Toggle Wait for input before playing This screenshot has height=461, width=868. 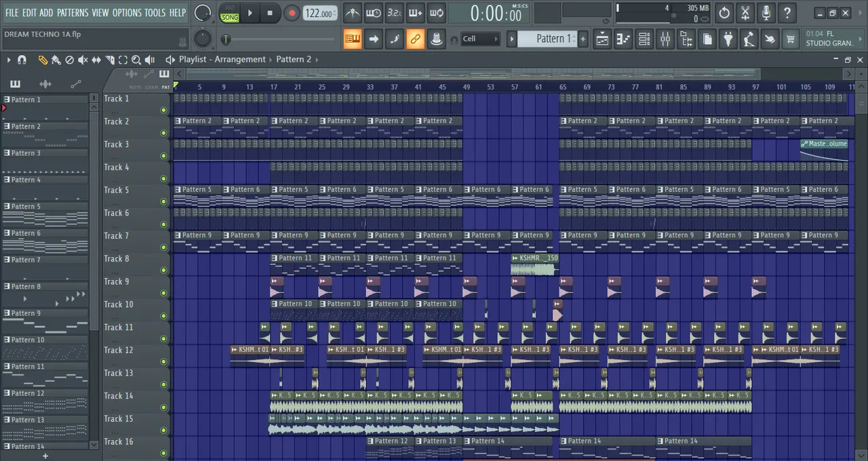[374, 13]
